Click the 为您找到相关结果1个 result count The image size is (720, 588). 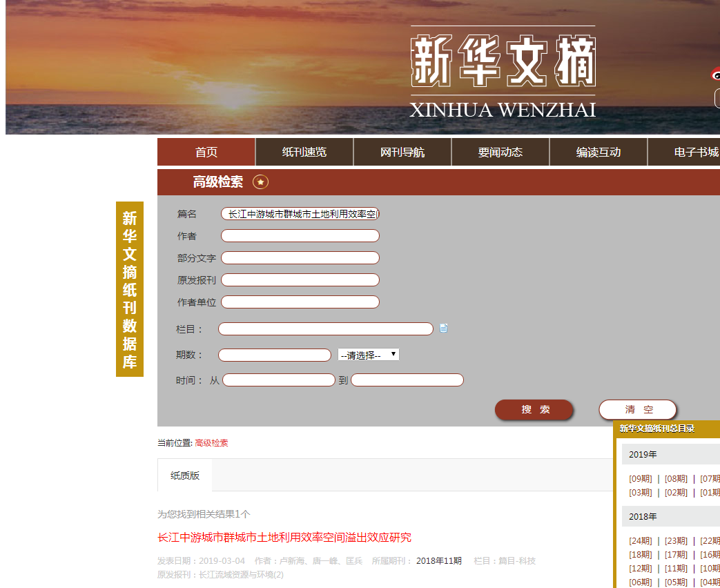(x=204, y=514)
